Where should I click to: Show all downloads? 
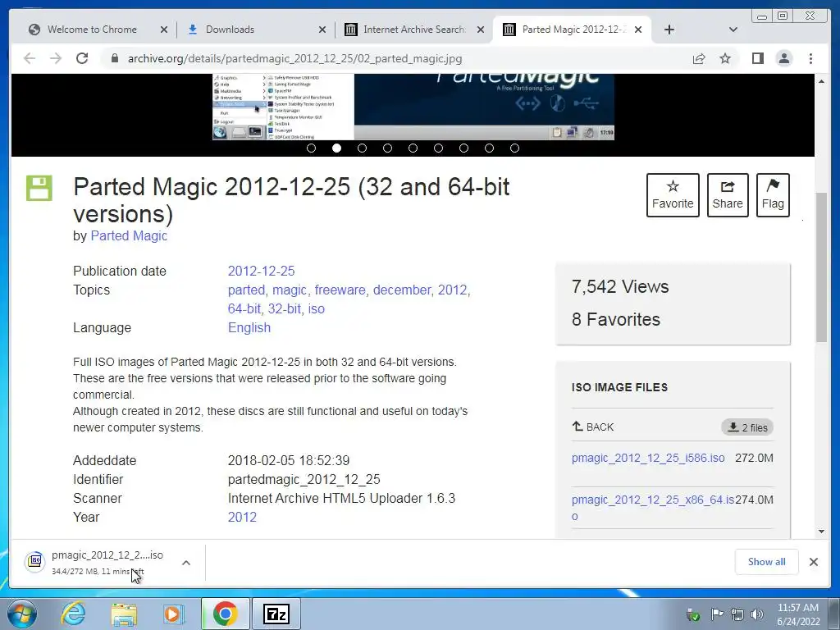tap(767, 561)
